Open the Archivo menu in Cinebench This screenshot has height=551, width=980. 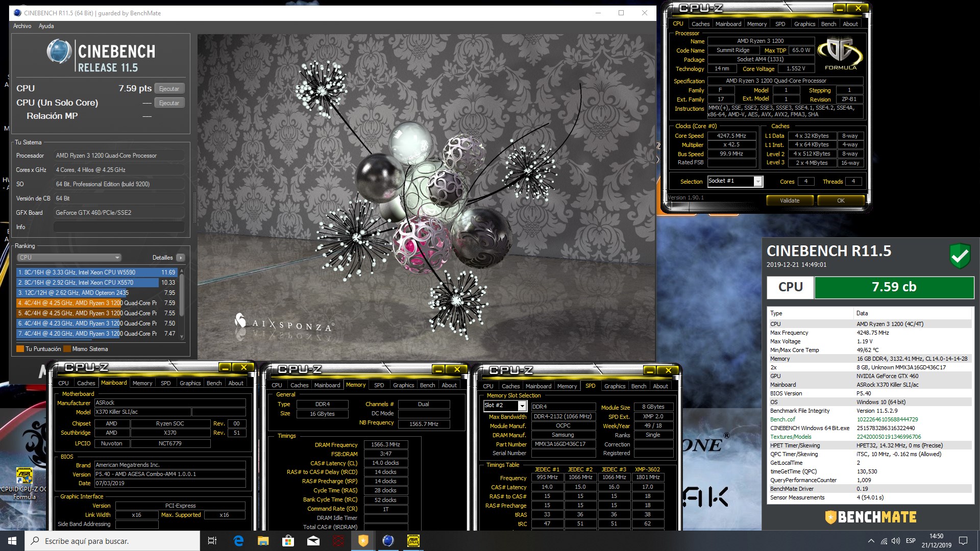pyautogui.click(x=22, y=26)
